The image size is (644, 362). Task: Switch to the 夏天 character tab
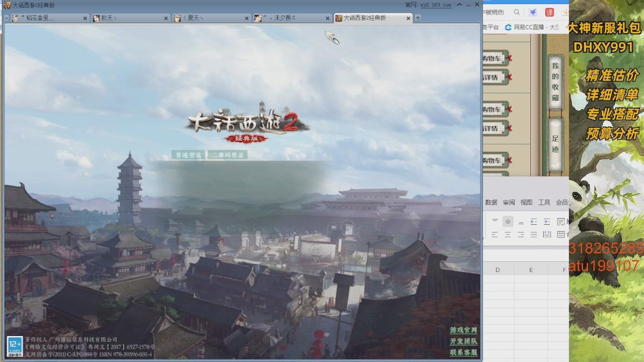(212, 18)
